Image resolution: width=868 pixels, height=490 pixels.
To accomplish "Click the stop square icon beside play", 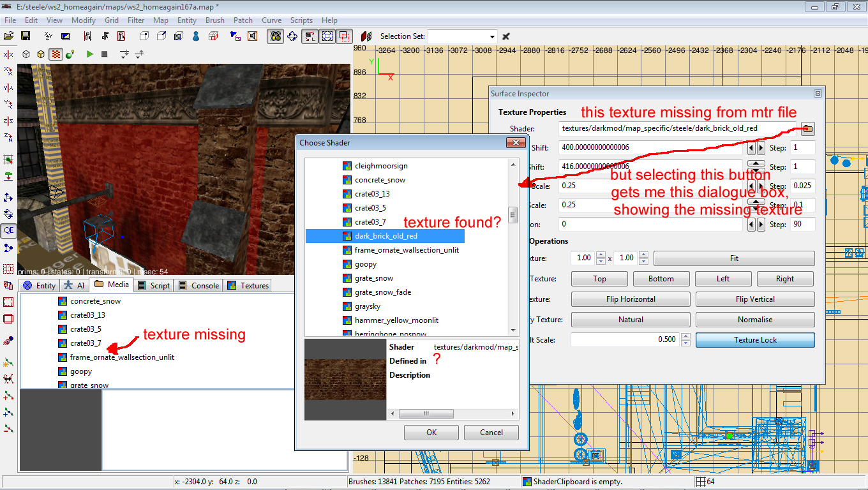I will pos(105,54).
